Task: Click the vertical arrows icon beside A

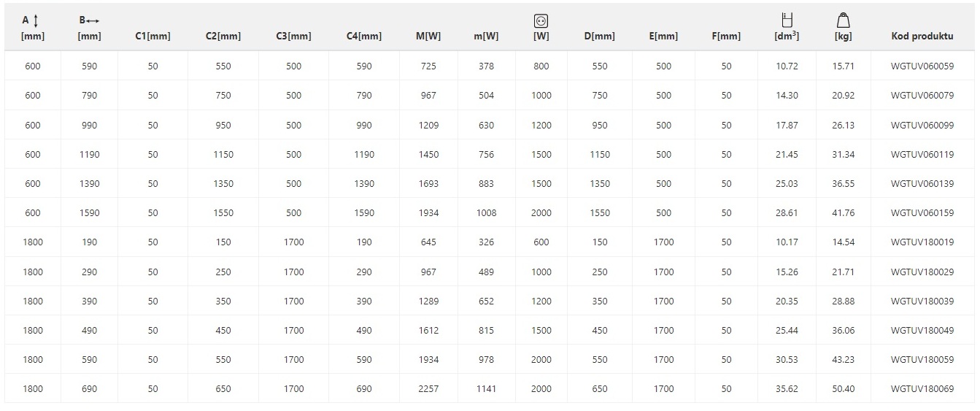Action: click(x=36, y=20)
